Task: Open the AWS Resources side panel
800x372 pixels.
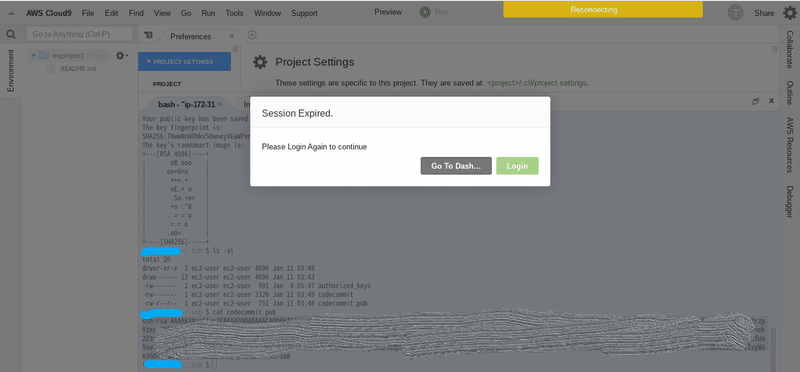Action: [789, 145]
